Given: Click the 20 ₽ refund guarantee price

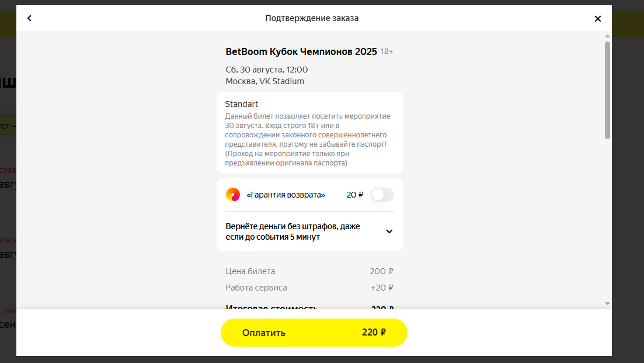Looking at the screenshot, I should click(355, 195).
